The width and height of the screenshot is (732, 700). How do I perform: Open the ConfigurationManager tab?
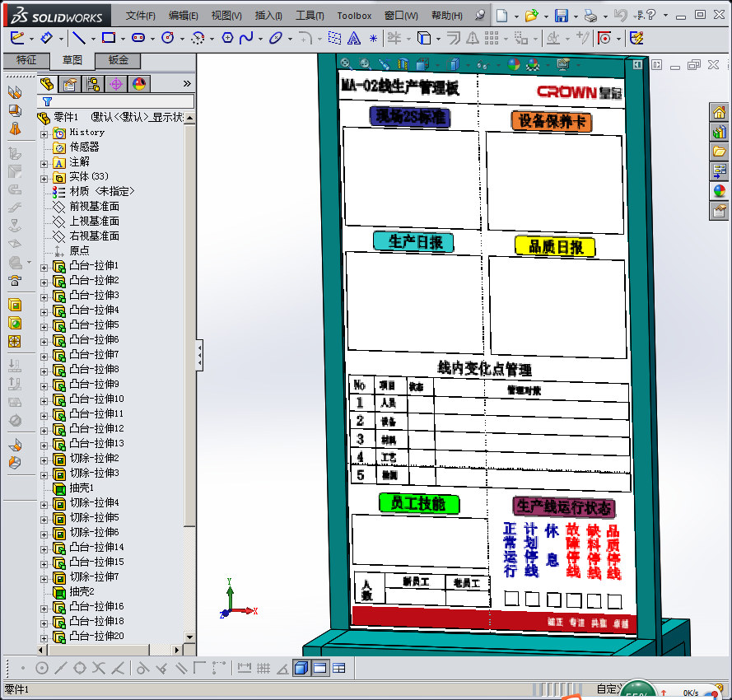[x=93, y=84]
